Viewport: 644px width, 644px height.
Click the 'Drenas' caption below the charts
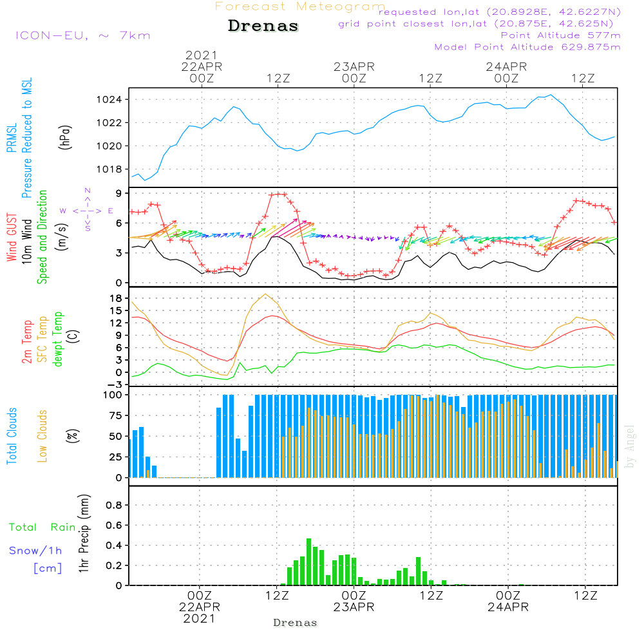click(296, 623)
